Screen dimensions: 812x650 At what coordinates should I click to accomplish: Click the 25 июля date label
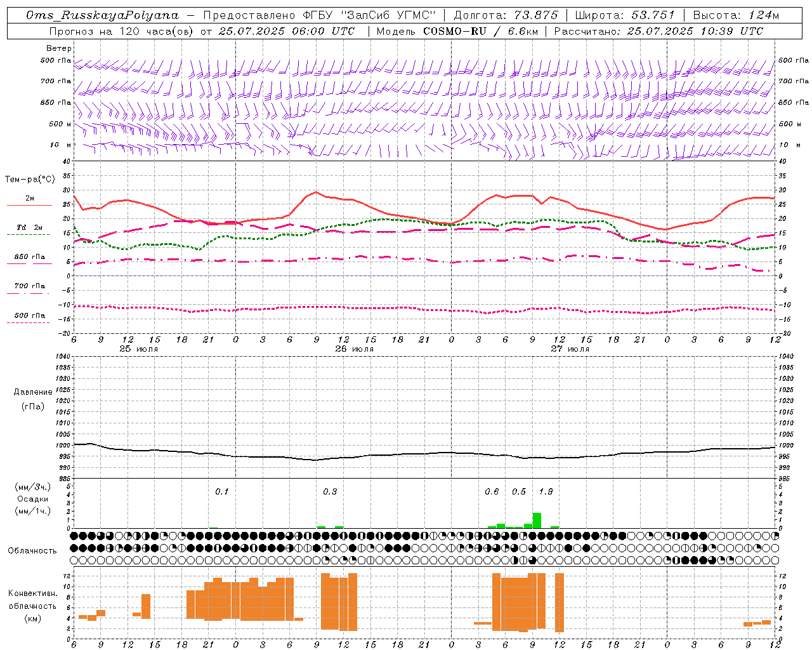[x=139, y=349]
